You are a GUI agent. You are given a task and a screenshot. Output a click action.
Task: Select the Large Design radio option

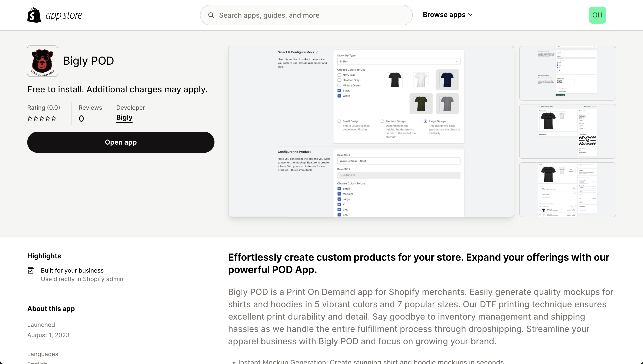[425, 121]
